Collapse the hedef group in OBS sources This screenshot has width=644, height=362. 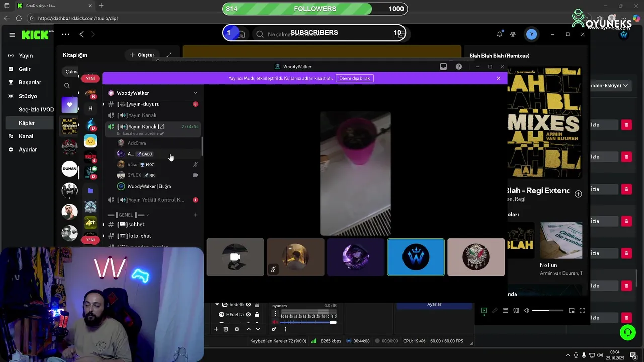click(x=217, y=305)
